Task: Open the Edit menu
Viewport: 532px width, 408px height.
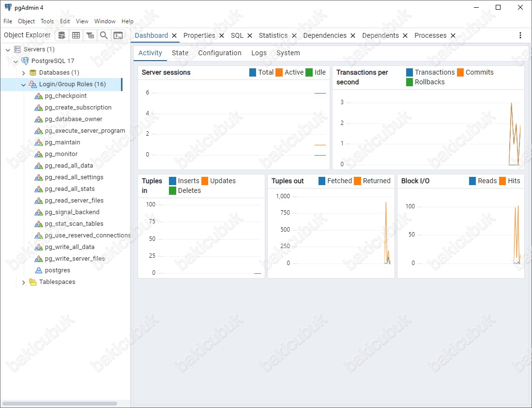Action: coord(65,21)
